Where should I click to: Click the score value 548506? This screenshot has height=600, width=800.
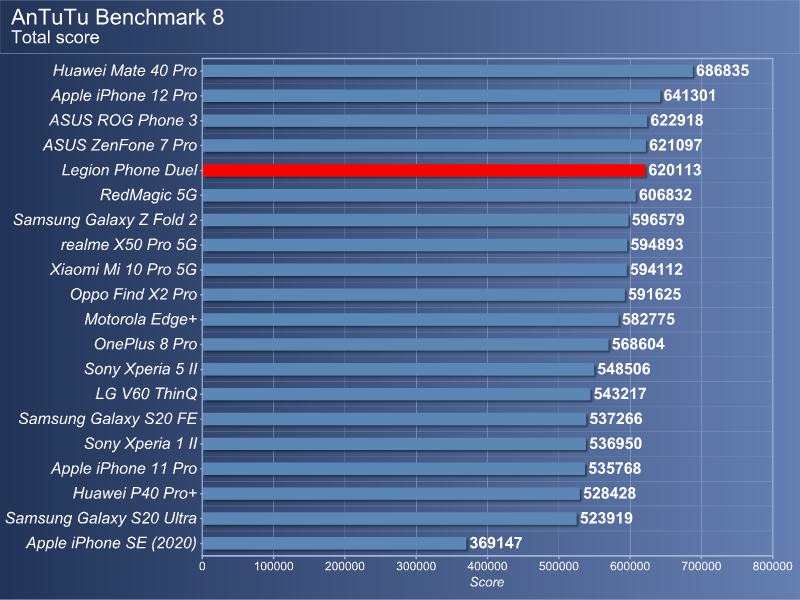pos(624,369)
